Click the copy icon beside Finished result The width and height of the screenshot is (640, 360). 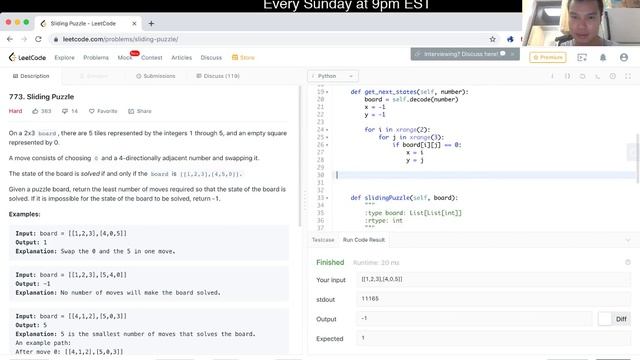(x=628, y=262)
